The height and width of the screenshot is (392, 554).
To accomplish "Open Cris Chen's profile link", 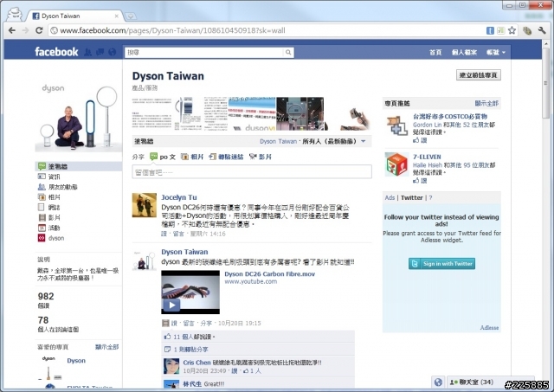I will 196,363.
